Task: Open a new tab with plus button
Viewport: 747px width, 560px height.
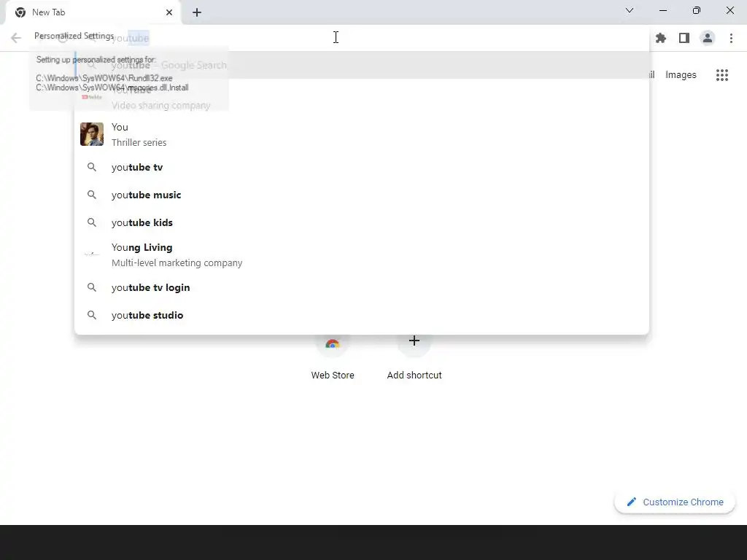Action: [x=197, y=12]
